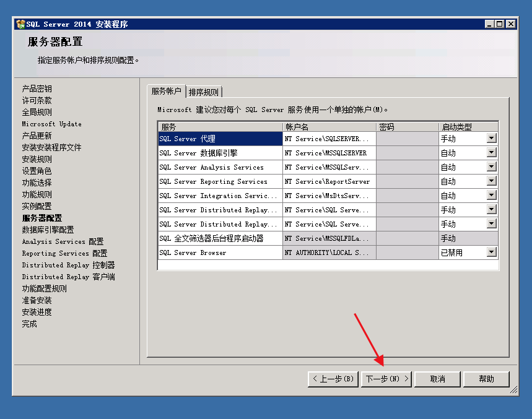Open startup type dropdown for SQL Server Browser
The width and height of the screenshot is (532, 419).
tap(492, 253)
